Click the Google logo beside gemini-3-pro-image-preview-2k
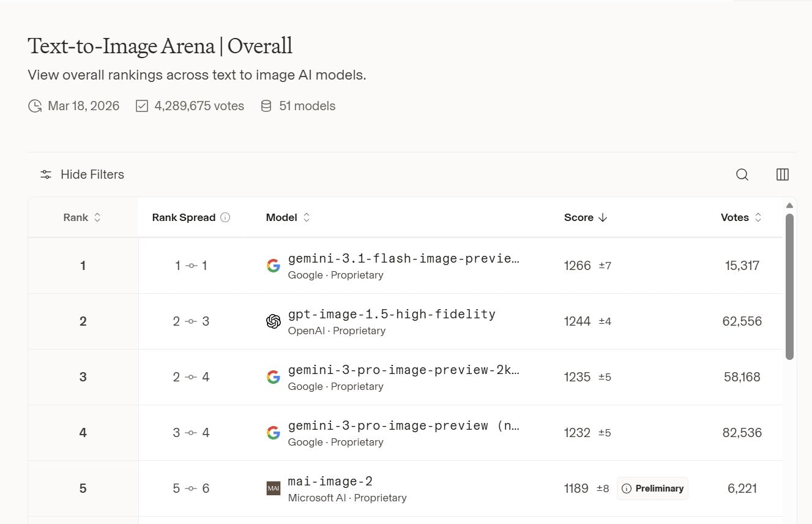The image size is (812, 524). tap(274, 377)
